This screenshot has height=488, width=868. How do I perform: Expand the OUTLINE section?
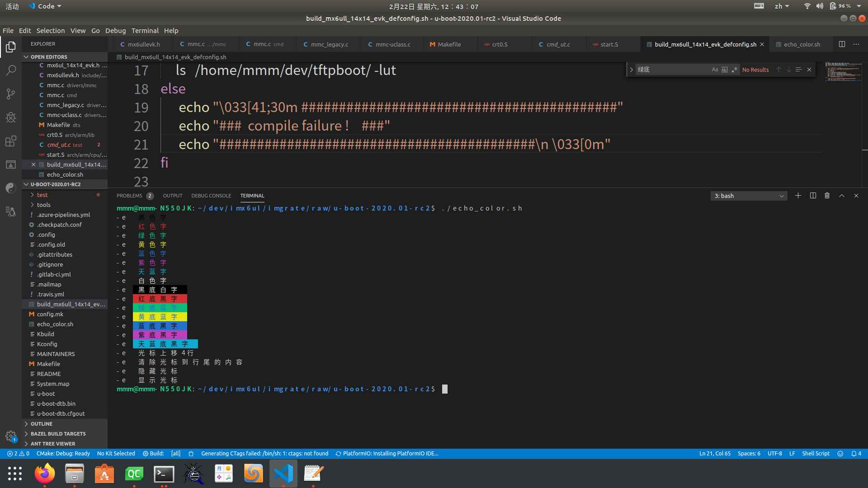click(42, 424)
